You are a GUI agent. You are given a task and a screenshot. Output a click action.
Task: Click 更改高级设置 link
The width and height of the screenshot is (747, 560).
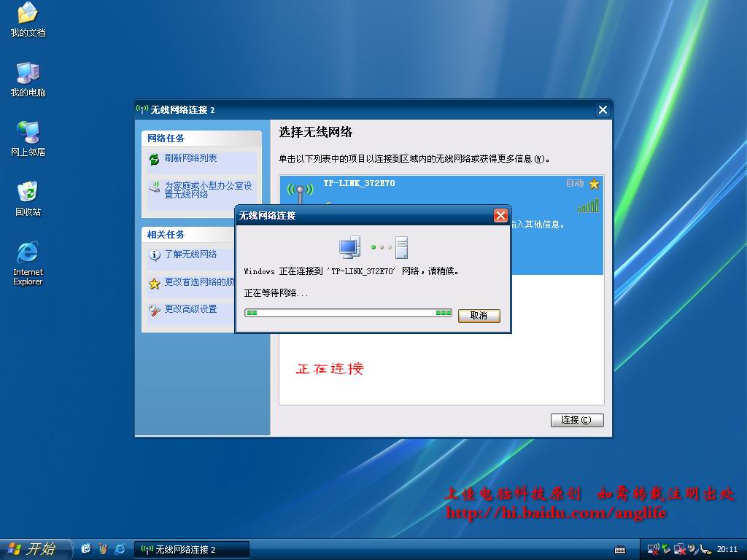[190, 309]
